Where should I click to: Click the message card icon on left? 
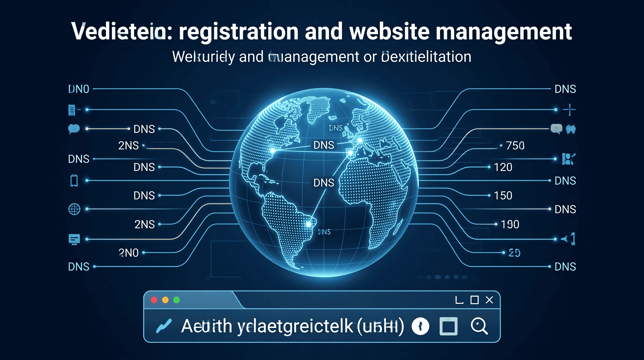point(74,239)
